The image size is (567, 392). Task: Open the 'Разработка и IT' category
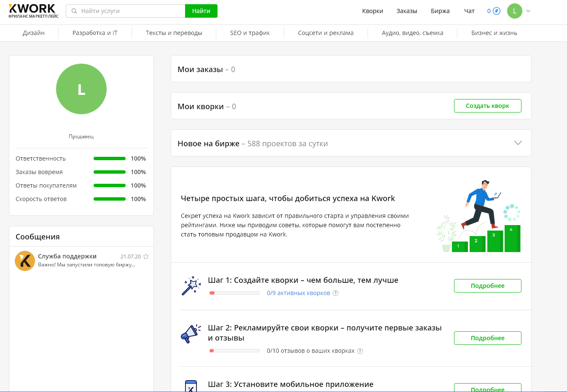tap(95, 33)
